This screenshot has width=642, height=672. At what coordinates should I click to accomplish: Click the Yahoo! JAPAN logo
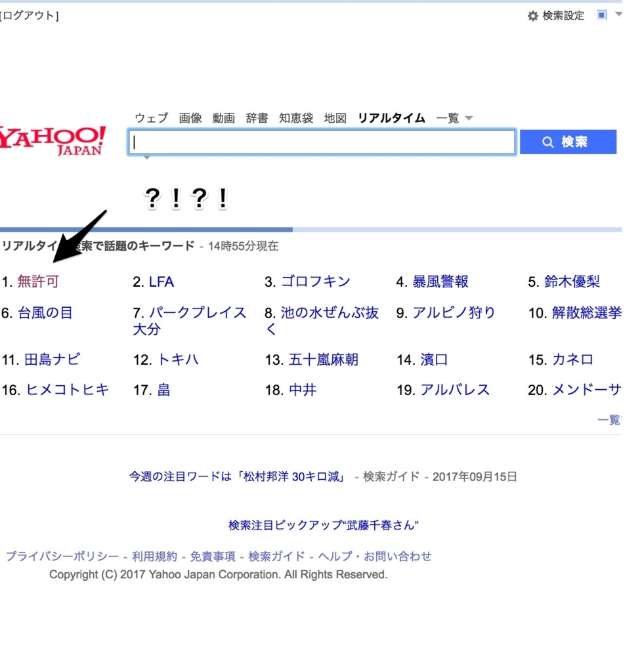pyautogui.click(x=53, y=140)
